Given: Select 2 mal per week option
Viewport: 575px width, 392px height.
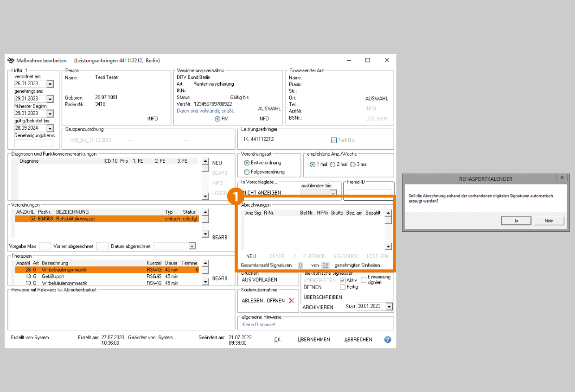Looking at the screenshot, I should (332, 164).
